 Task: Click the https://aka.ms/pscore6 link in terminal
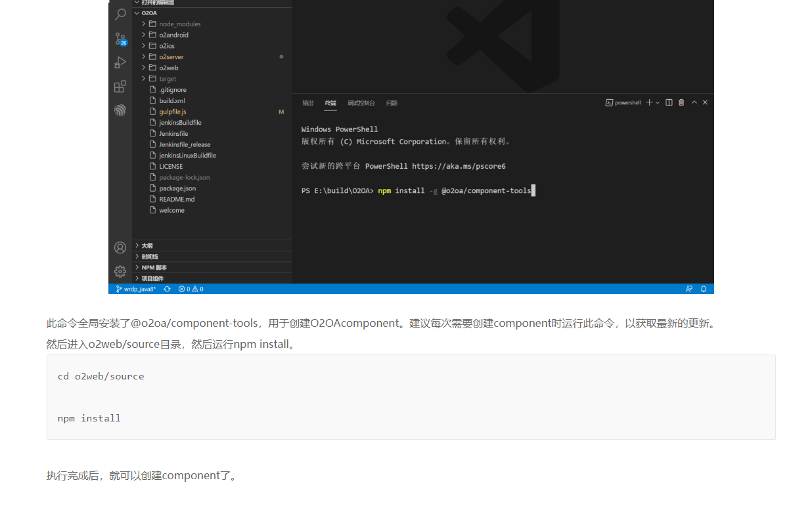[x=459, y=166]
